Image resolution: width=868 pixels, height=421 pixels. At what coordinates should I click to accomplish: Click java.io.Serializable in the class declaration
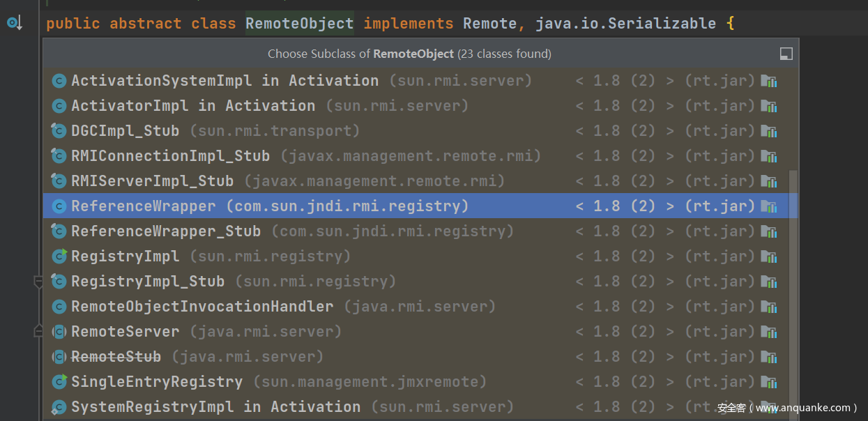tap(625, 24)
